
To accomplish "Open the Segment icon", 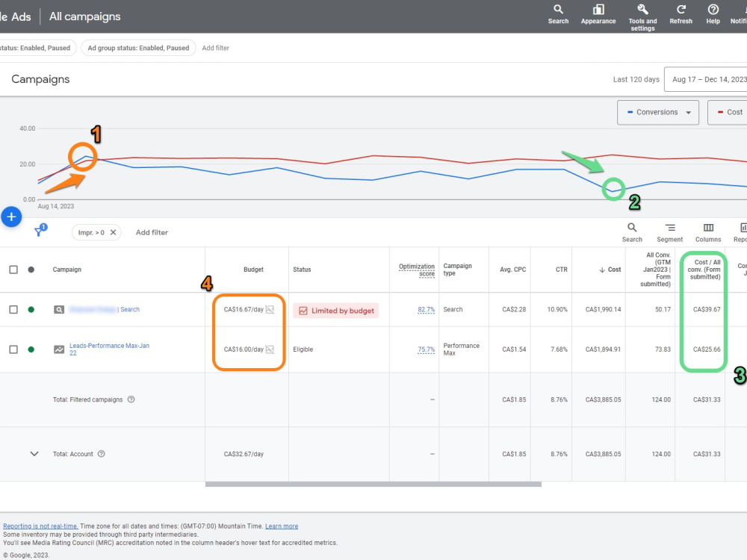I will click(669, 232).
